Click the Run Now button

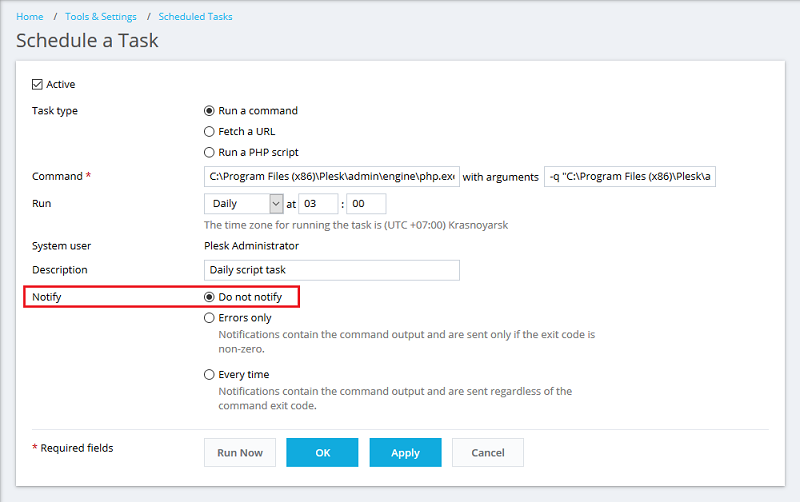click(x=240, y=453)
